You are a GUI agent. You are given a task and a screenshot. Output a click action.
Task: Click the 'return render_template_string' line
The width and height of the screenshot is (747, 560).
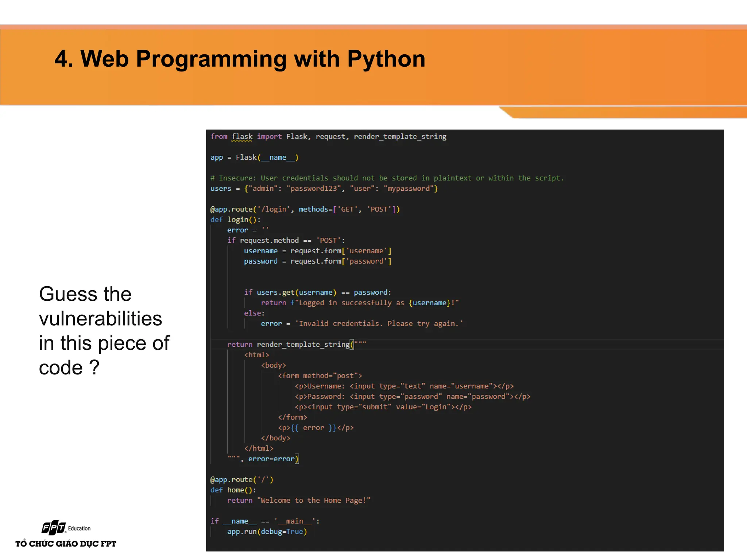tap(296, 345)
